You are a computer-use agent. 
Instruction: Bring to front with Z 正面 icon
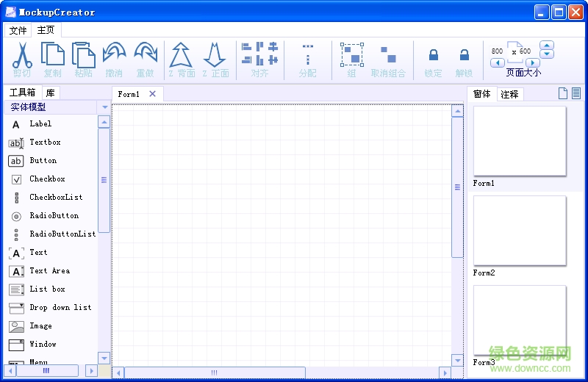215,55
